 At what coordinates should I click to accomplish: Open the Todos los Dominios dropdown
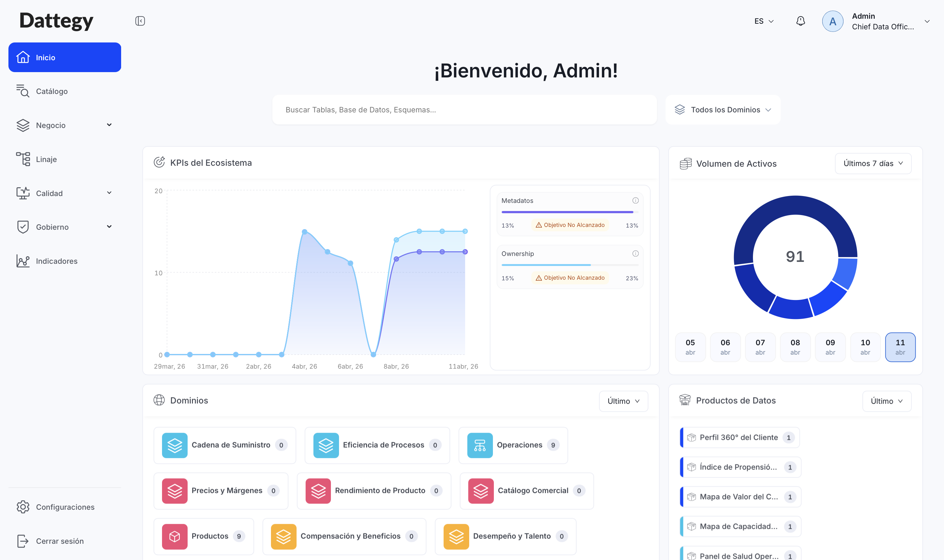pos(723,110)
